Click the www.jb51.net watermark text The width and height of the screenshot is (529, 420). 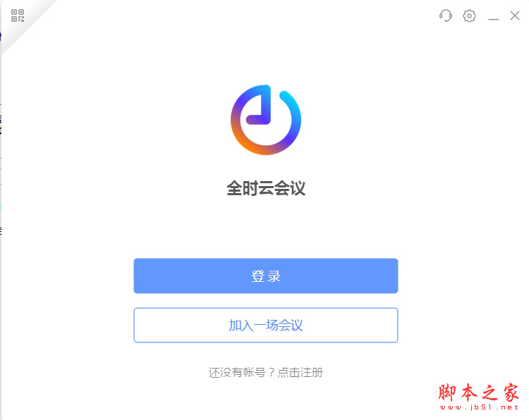point(479,407)
